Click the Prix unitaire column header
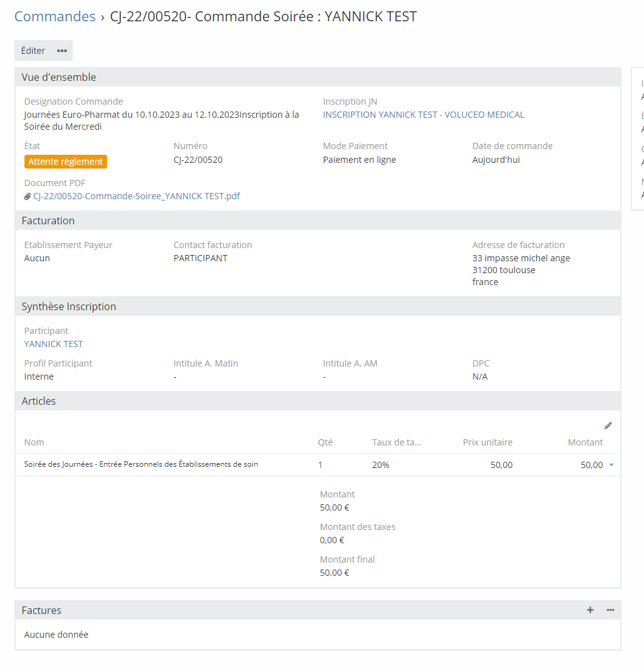This screenshot has height=671, width=644. click(487, 442)
